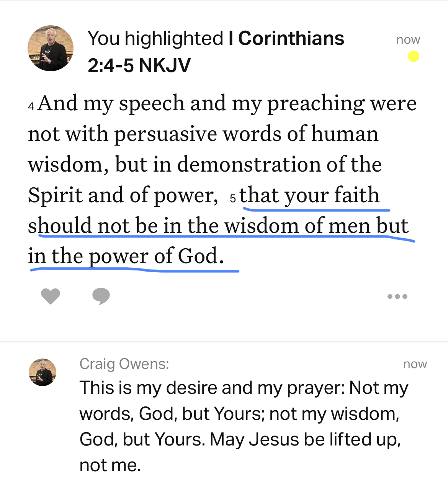Tap the "You highlighted" heading text
Screen dimensions: 448x488
[155, 38]
